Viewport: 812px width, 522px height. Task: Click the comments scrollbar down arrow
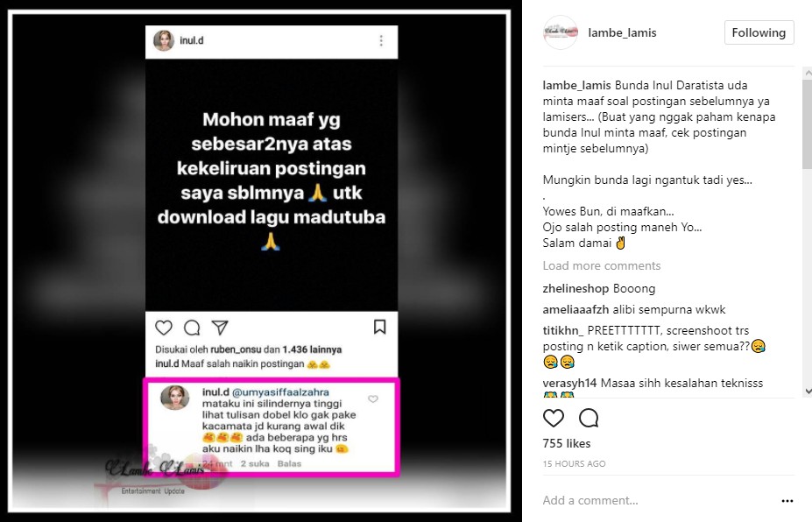(808, 391)
